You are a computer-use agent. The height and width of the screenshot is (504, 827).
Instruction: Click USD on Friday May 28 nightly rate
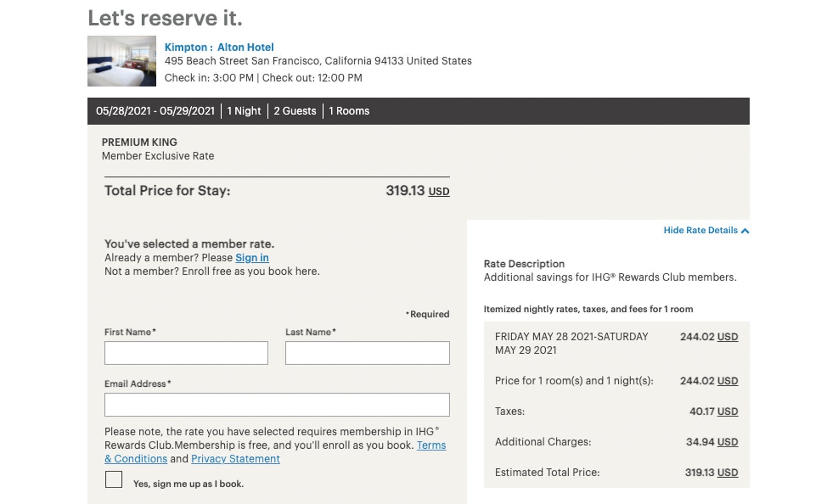click(727, 337)
